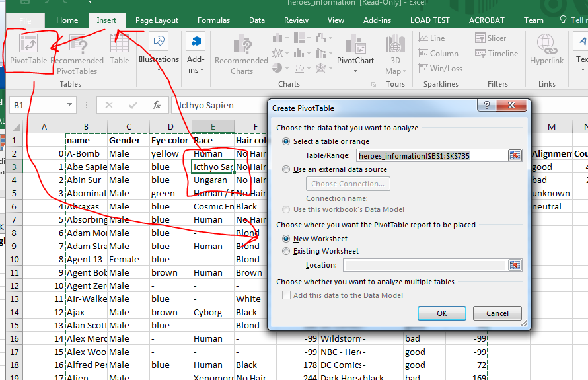Viewport: 588px width, 380px height.
Task: Insert a Timeline filter
Action: coord(496,54)
